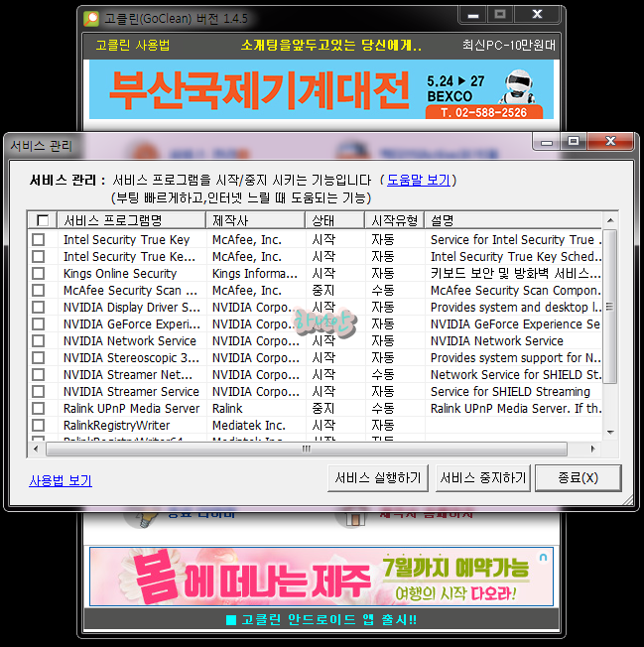Click the horizontal scrollbar thumb
Viewport: 644px width, 647px height.
307,449
